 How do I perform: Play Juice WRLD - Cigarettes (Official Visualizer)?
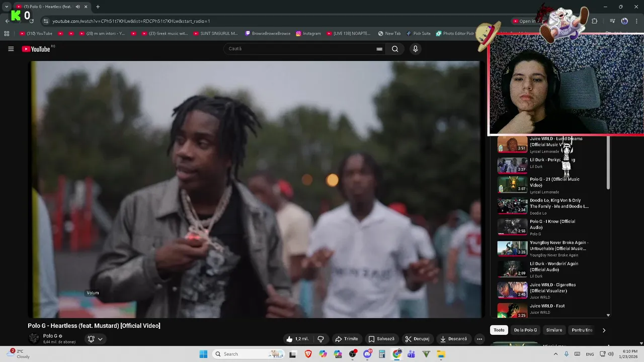550,291
